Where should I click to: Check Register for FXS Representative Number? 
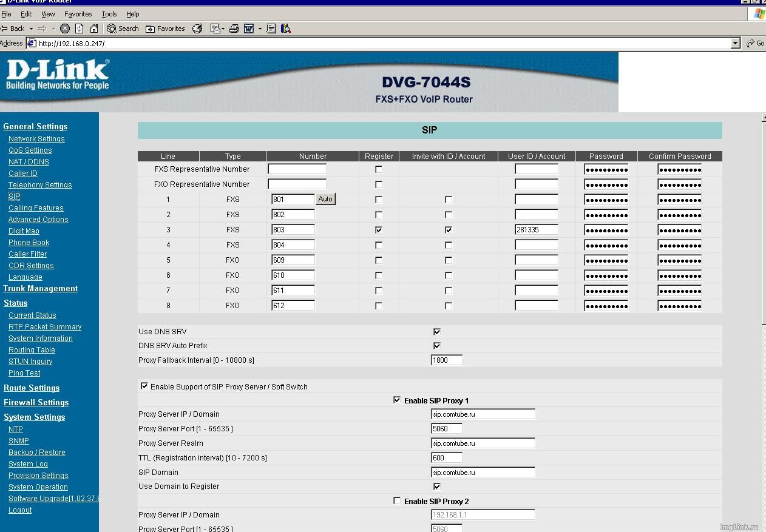(x=379, y=169)
